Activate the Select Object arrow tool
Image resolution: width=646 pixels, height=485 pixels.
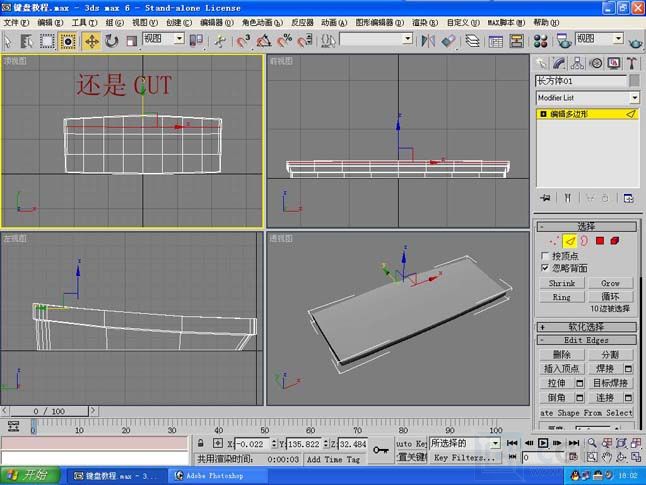pyautogui.click(x=9, y=41)
